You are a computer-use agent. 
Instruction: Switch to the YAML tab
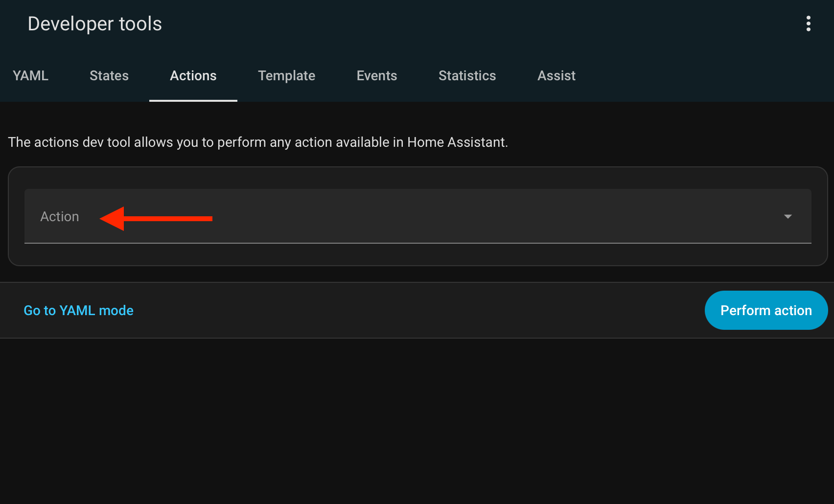[x=30, y=76]
